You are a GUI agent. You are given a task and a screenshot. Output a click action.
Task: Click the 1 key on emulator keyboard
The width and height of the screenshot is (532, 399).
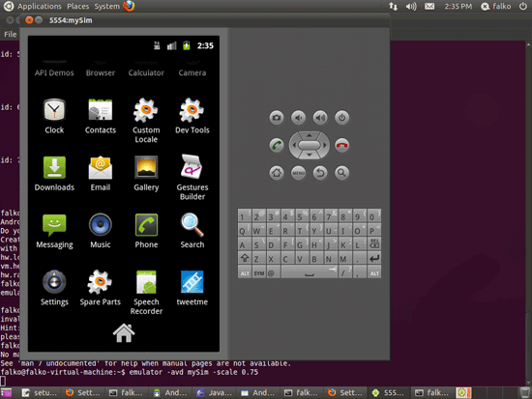pos(245,215)
